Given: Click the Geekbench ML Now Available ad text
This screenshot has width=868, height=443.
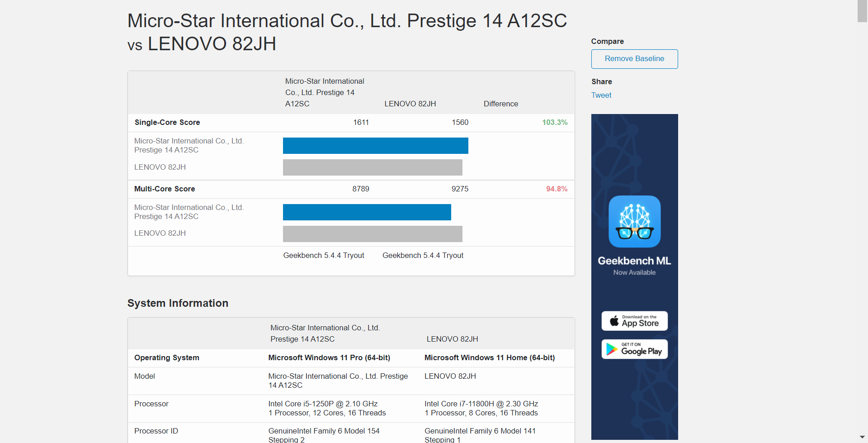Looking at the screenshot, I should tap(634, 266).
